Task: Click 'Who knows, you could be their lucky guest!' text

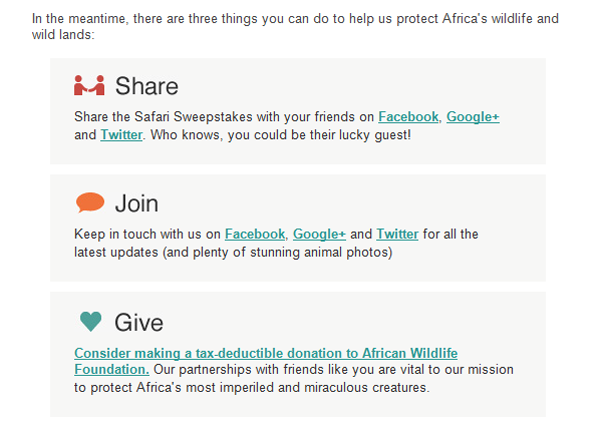Action: pyautogui.click(x=280, y=135)
